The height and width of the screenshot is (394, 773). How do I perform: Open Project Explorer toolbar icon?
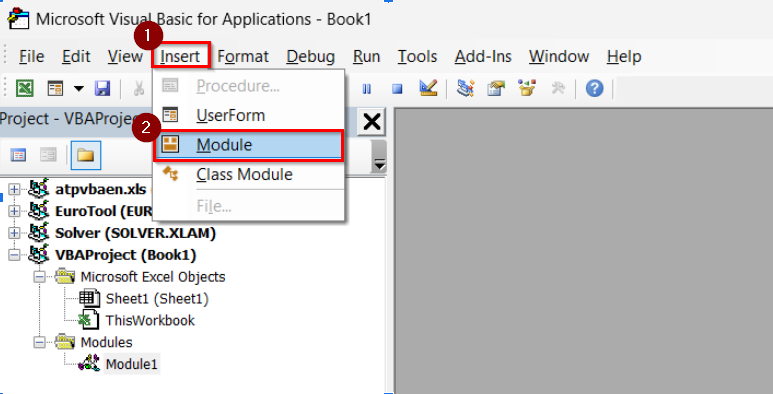point(465,88)
